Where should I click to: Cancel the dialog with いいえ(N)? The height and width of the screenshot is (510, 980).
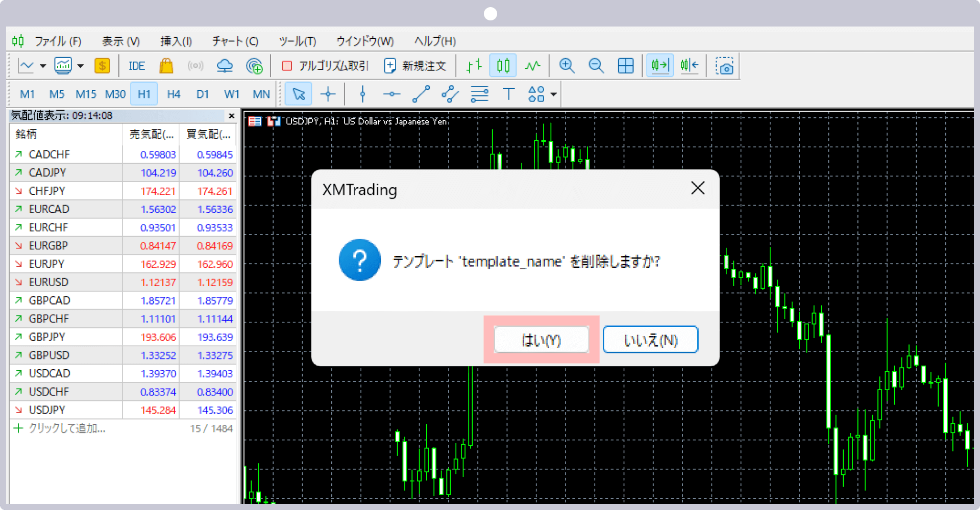pyautogui.click(x=650, y=339)
